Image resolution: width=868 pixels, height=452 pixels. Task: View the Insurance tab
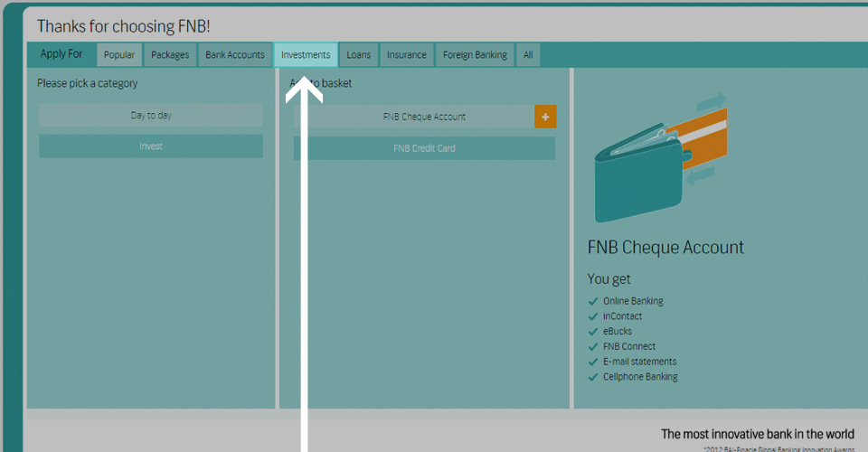pyautogui.click(x=406, y=55)
